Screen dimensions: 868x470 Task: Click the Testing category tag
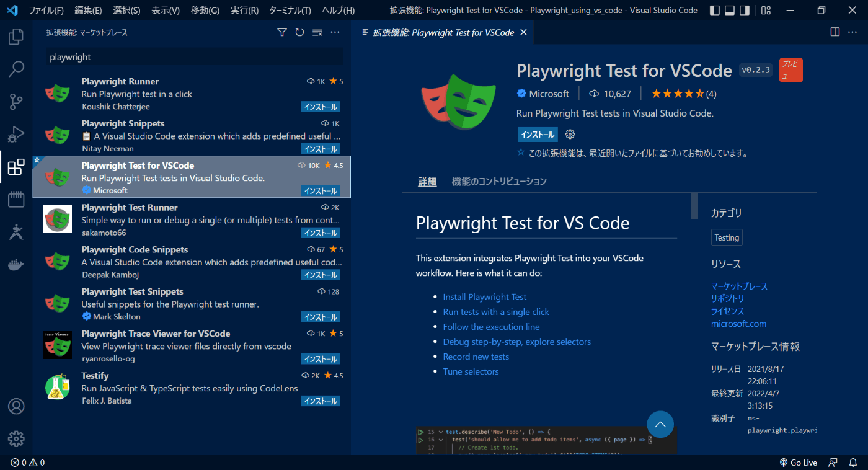click(727, 237)
